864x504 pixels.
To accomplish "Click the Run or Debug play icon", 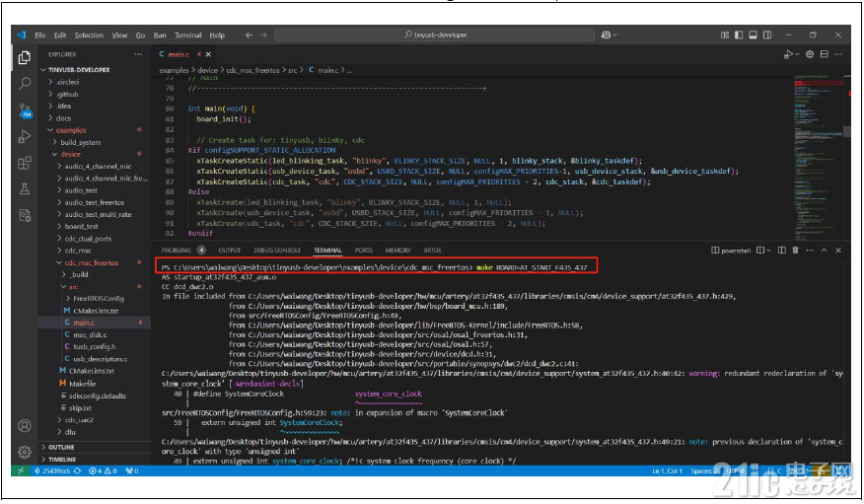I will pos(788,54).
